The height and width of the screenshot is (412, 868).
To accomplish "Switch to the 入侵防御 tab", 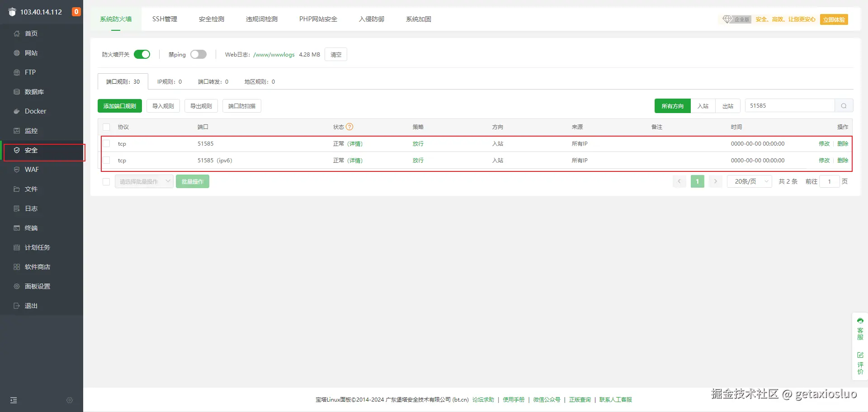I will (x=372, y=19).
